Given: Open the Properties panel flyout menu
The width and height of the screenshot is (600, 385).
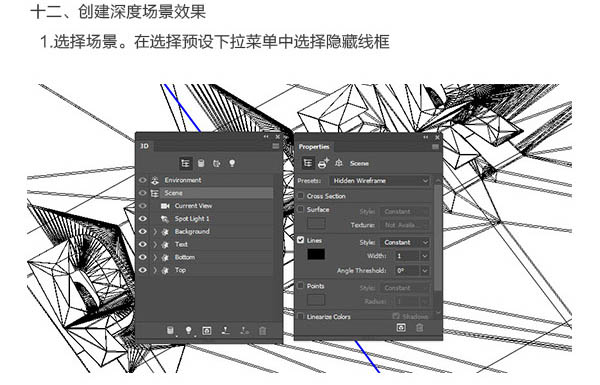Looking at the screenshot, I should 435,147.
